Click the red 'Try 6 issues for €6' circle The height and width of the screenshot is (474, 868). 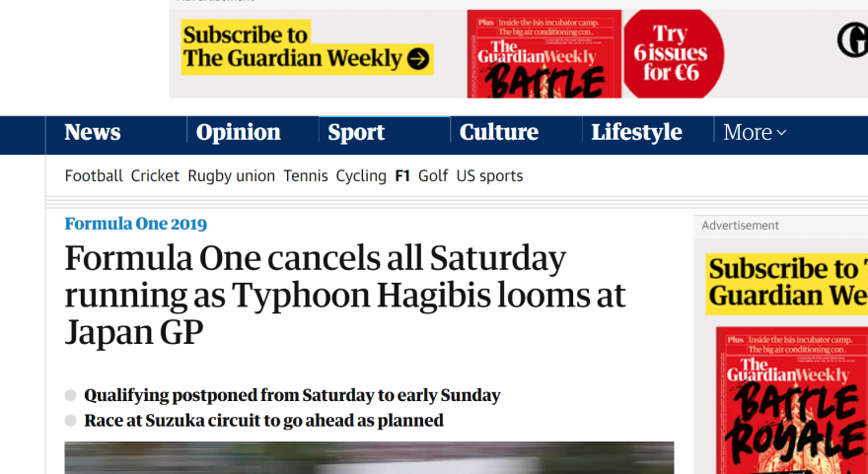(673, 54)
